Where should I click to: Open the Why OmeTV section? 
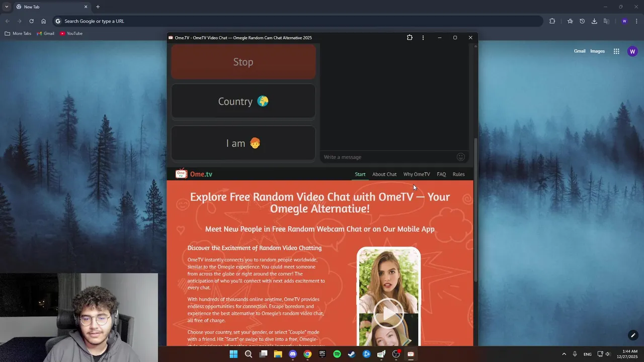click(417, 174)
